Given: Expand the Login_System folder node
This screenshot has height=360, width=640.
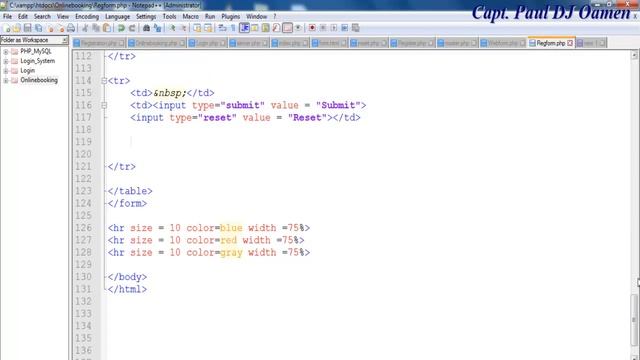Looking at the screenshot, I should coord(6,61).
